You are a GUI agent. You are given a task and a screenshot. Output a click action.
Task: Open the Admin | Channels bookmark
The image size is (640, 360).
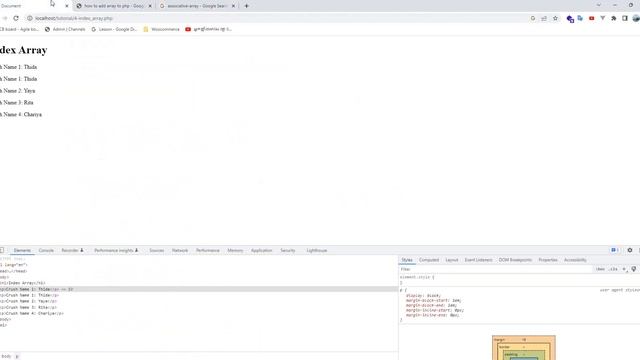(x=65, y=29)
